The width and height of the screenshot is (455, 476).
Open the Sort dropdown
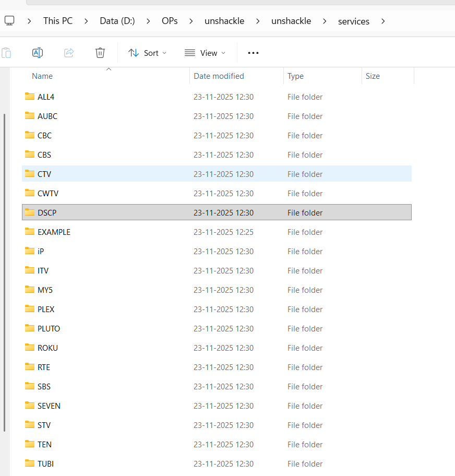pyautogui.click(x=147, y=53)
